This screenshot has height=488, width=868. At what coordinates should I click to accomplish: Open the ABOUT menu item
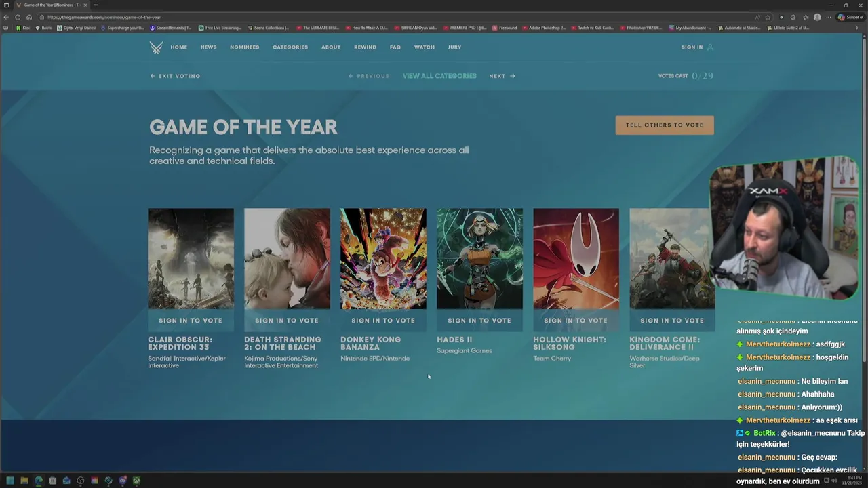[x=331, y=47]
